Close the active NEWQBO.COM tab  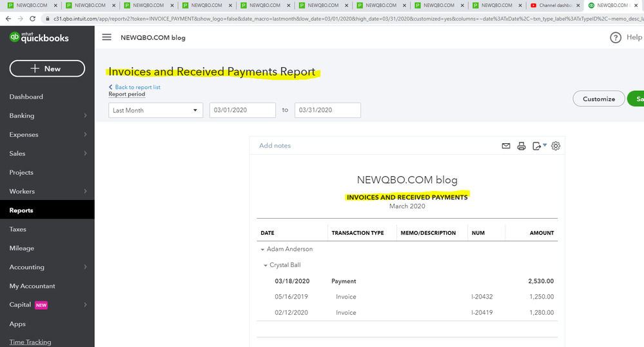tap(636, 5)
